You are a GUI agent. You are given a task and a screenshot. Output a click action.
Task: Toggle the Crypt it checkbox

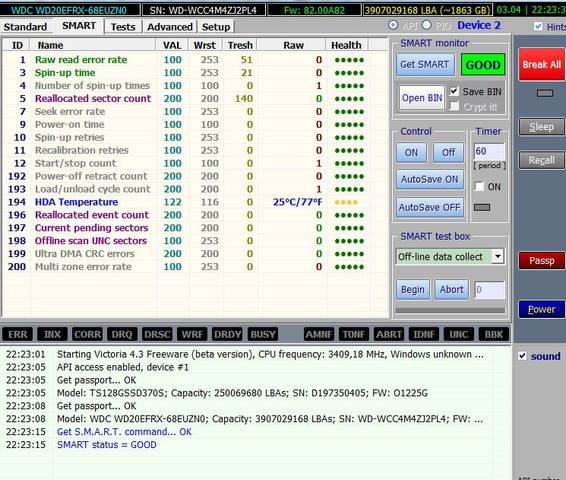454,106
